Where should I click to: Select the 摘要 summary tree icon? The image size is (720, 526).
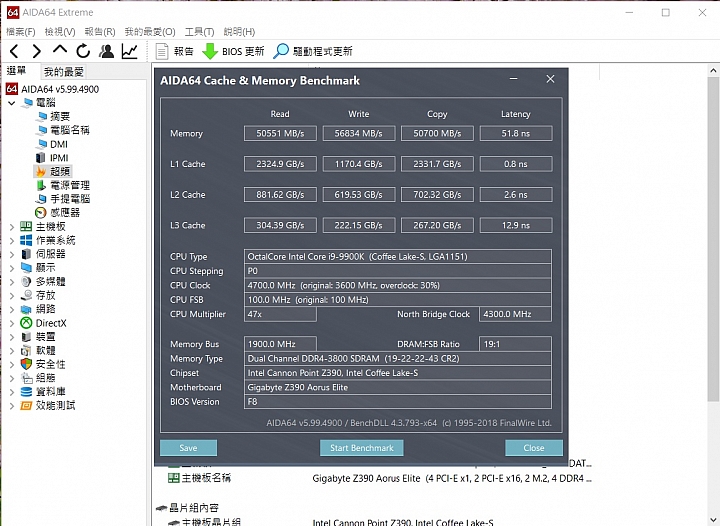pyautogui.click(x=42, y=117)
